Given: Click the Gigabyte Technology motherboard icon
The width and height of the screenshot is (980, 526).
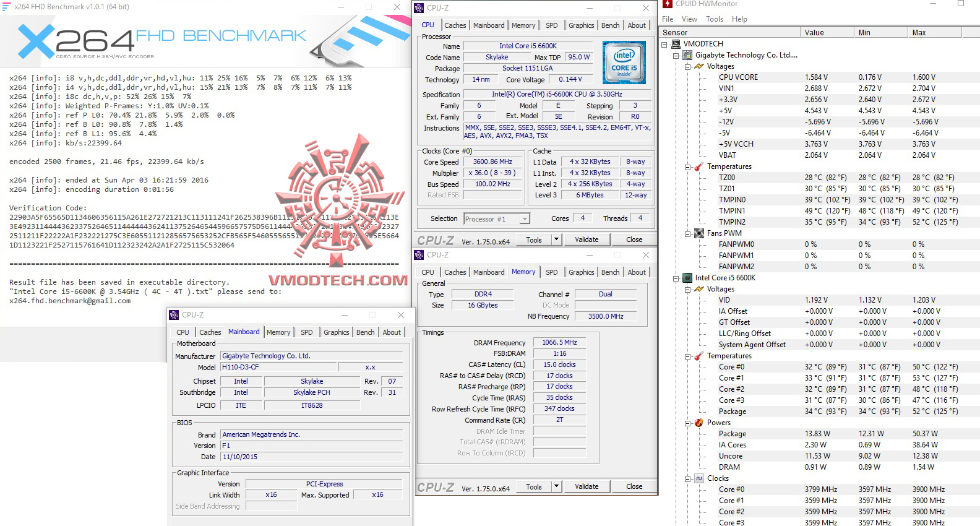Looking at the screenshot, I should [x=687, y=55].
